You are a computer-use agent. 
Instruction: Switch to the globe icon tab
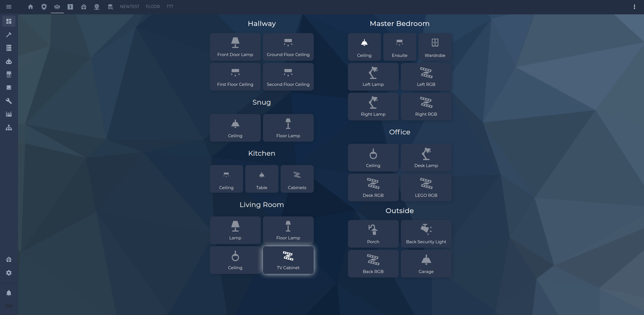[97, 7]
